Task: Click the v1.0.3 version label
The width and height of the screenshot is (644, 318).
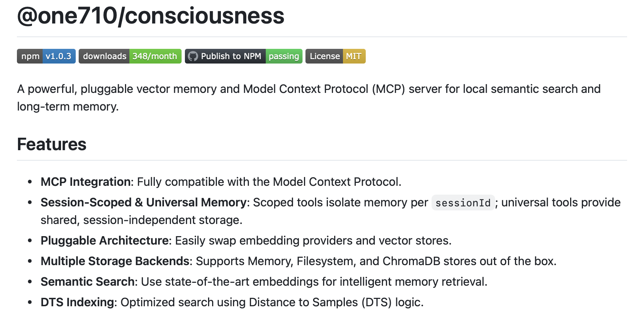Action: click(x=58, y=56)
